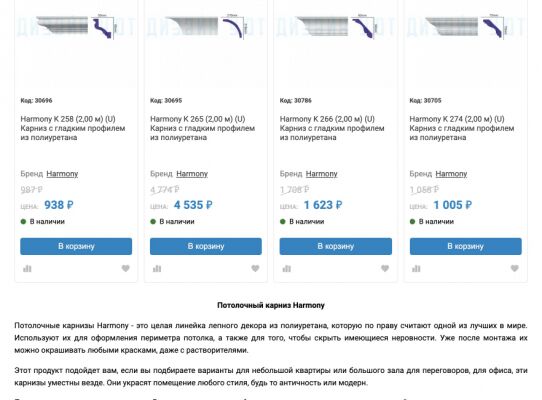The width and height of the screenshot is (542, 400).
Task: Open Harmony K 258 product title
Action: pyautogui.click(x=73, y=128)
